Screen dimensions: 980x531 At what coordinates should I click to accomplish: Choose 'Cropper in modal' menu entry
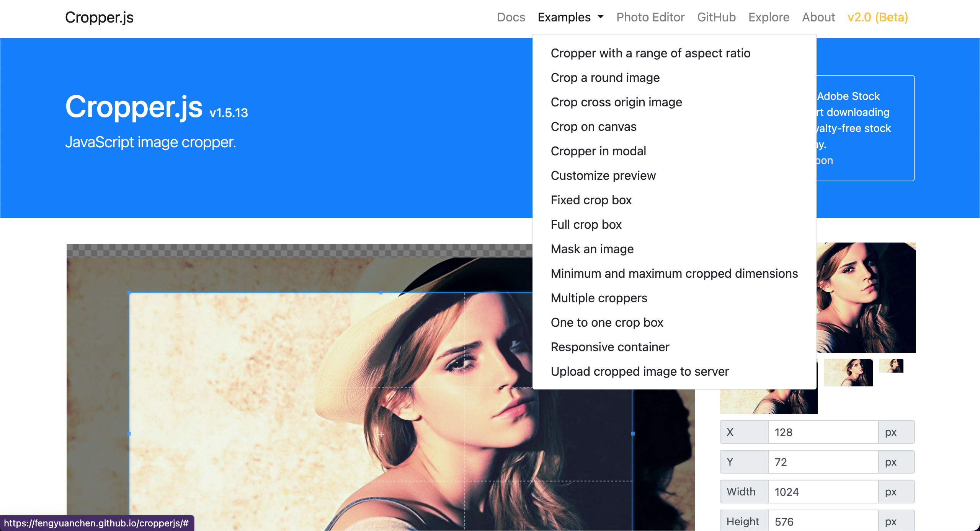tap(598, 151)
